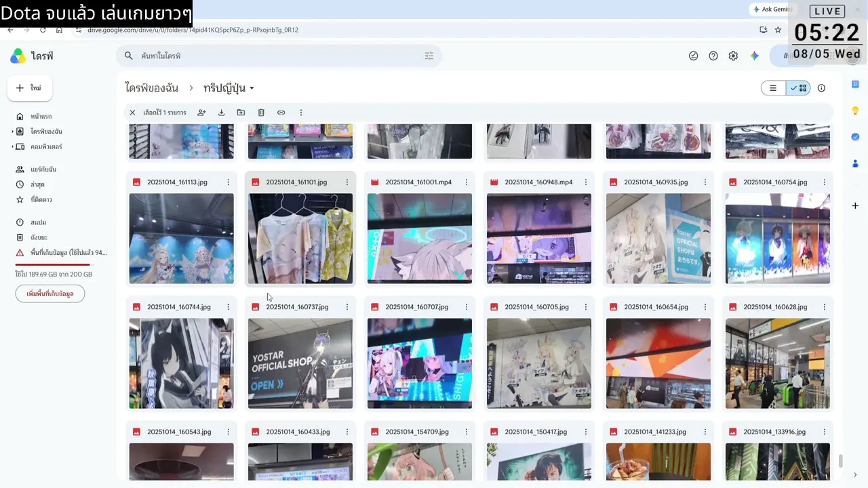Screen dimensions: 868x488
Task: Download the selected file
Action: click(221, 113)
